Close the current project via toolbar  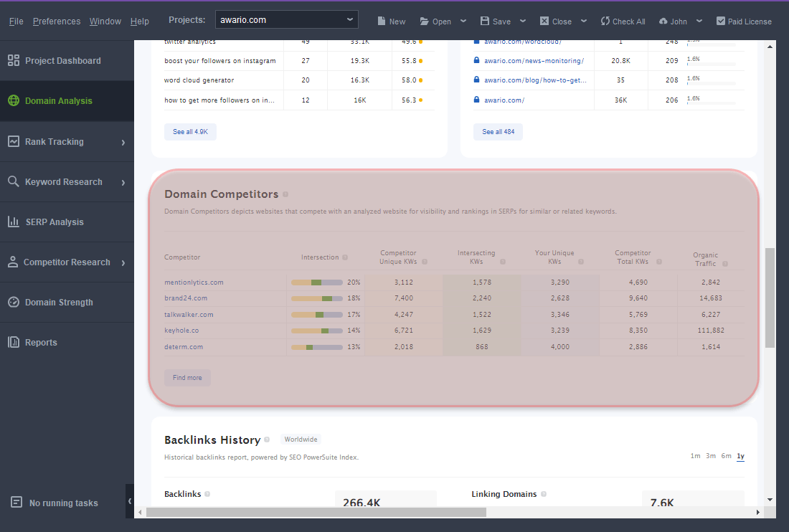[555, 21]
